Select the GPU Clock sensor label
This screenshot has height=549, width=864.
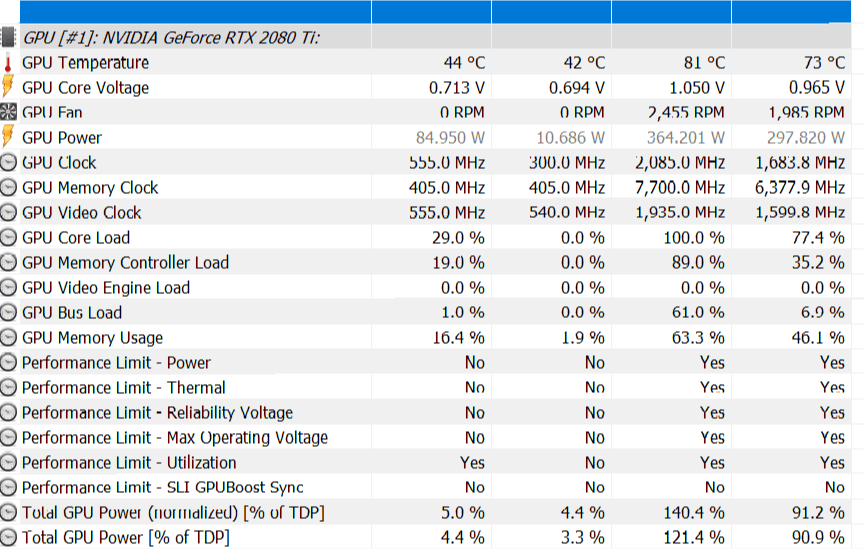[x=59, y=163]
